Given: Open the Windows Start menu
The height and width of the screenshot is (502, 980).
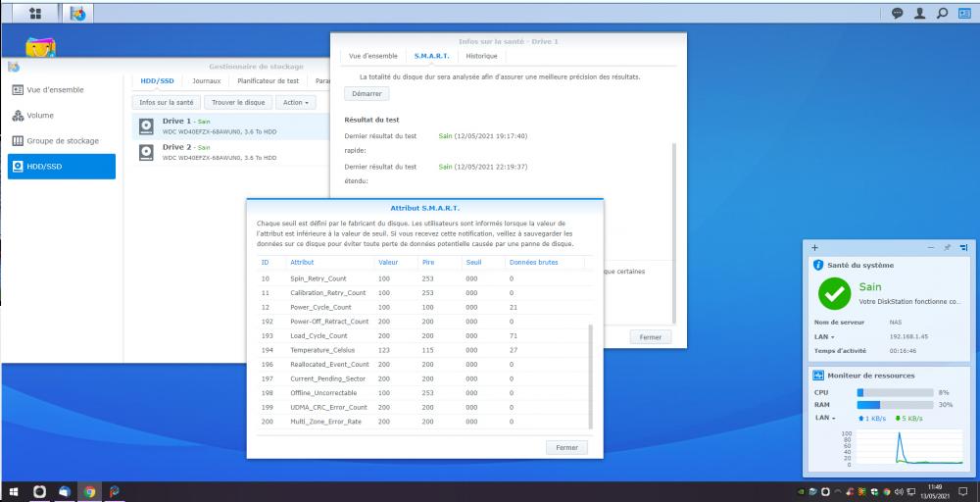Looking at the screenshot, I should [13, 491].
